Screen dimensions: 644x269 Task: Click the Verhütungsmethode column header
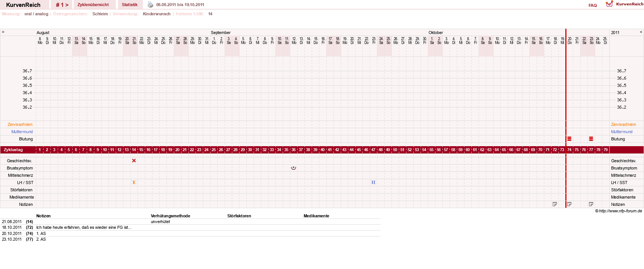click(x=170, y=216)
